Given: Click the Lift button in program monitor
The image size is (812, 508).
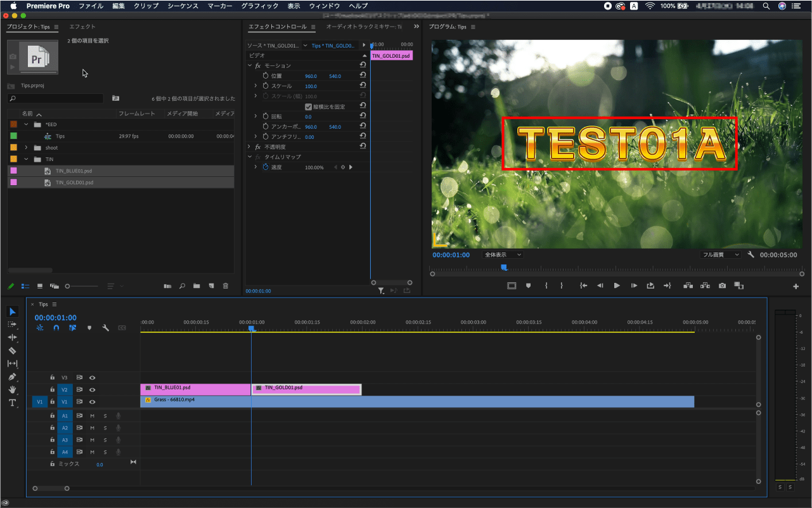Looking at the screenshot, I should click(x=688, y=286).
